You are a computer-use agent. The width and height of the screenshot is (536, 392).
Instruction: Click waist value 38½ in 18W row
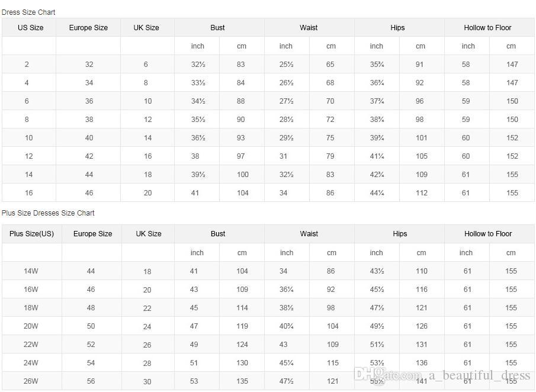(x=287, y=307)
